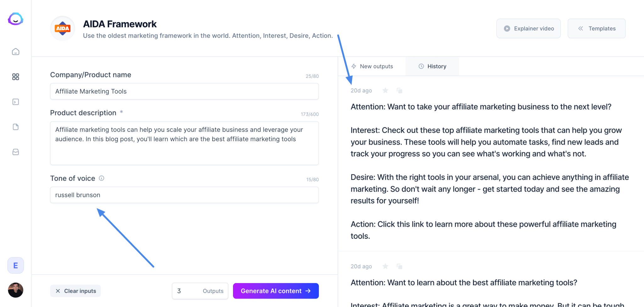Image resolution: width=644 pixels, height=307 pixels.
Task: Copy the first AIDA history output
Action: point(400,90)
